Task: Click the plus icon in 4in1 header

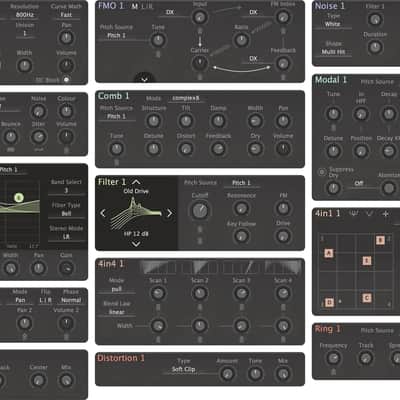Action: click(385, 214)
